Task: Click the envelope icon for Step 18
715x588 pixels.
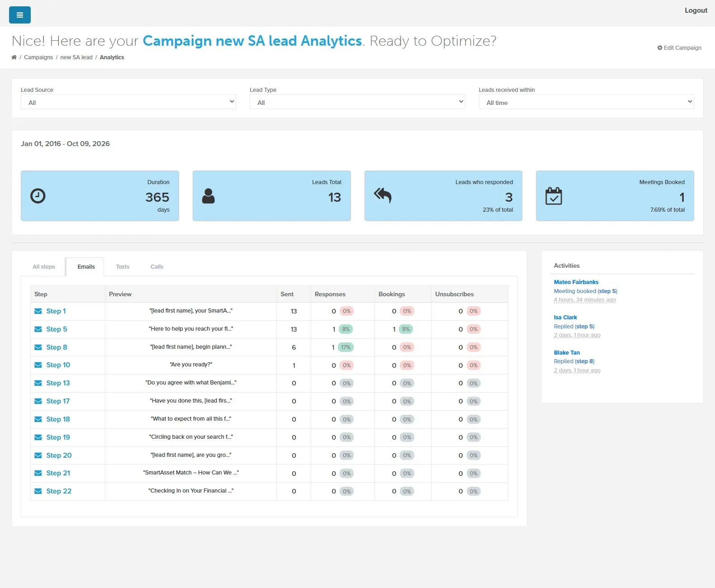Action: point(38,419)
